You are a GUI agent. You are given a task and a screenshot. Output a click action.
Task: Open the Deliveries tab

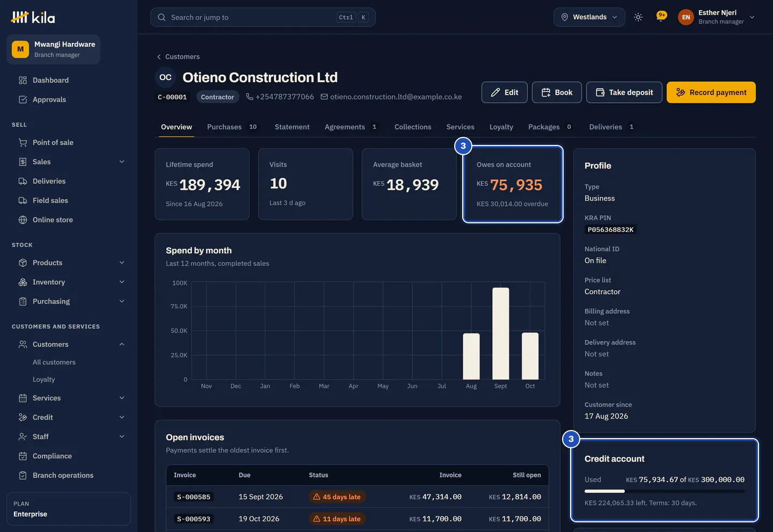[611, 127]
